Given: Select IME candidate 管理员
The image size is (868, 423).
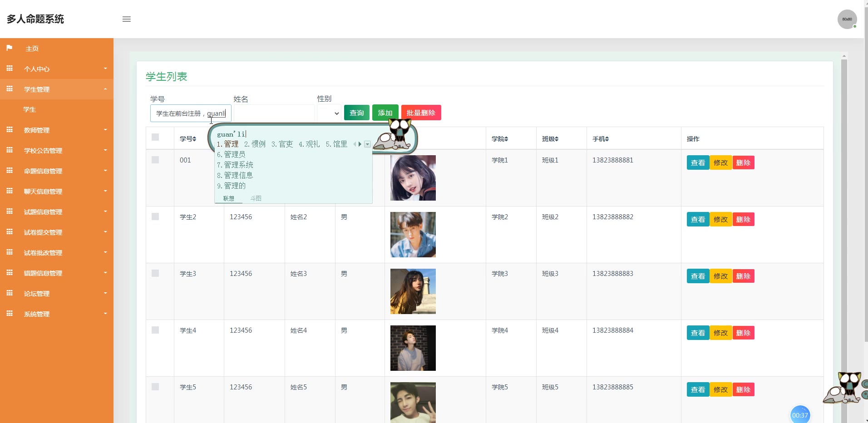Looking at the screenshot, I should (x=232, y=154).
